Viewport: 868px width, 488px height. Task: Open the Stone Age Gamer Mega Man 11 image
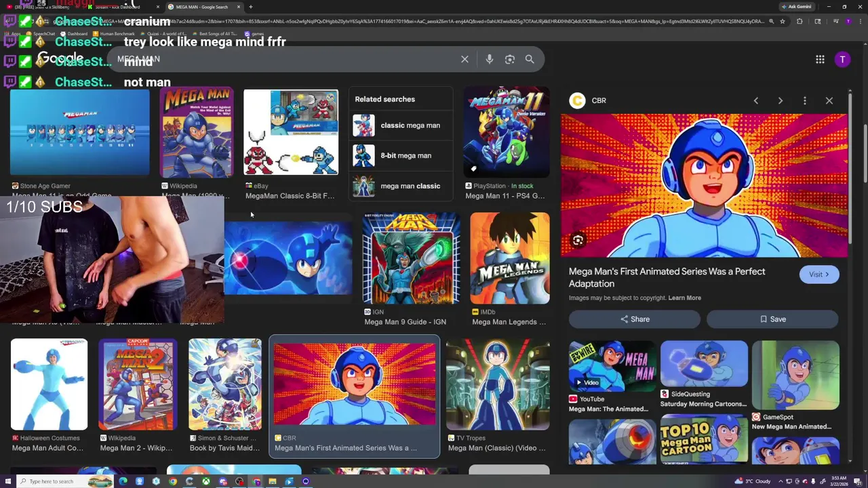pyautogui.click(x=79, y=132)
